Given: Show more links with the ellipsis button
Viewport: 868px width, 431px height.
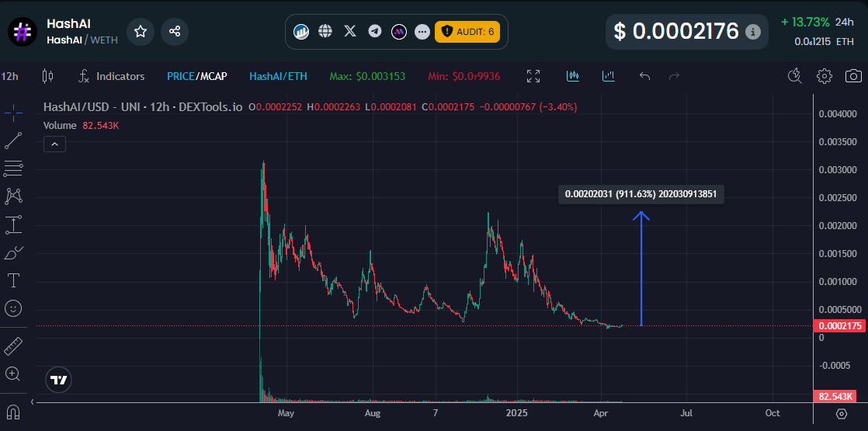Looking at the screenshot, I should tap(422, 32).
